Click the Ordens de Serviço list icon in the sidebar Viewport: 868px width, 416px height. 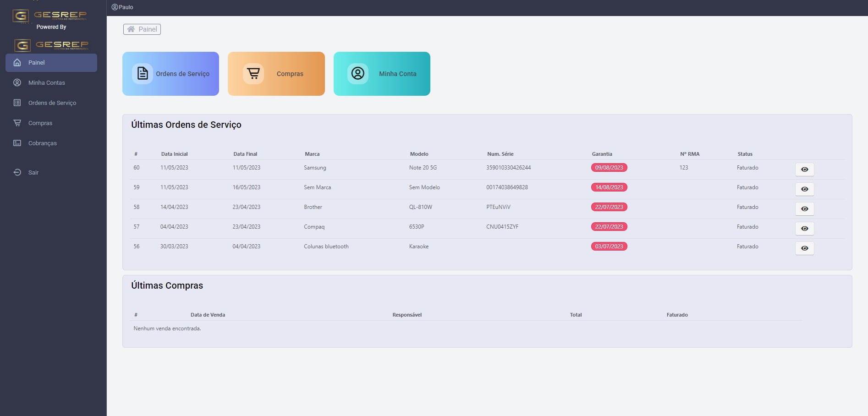[17, 103]
